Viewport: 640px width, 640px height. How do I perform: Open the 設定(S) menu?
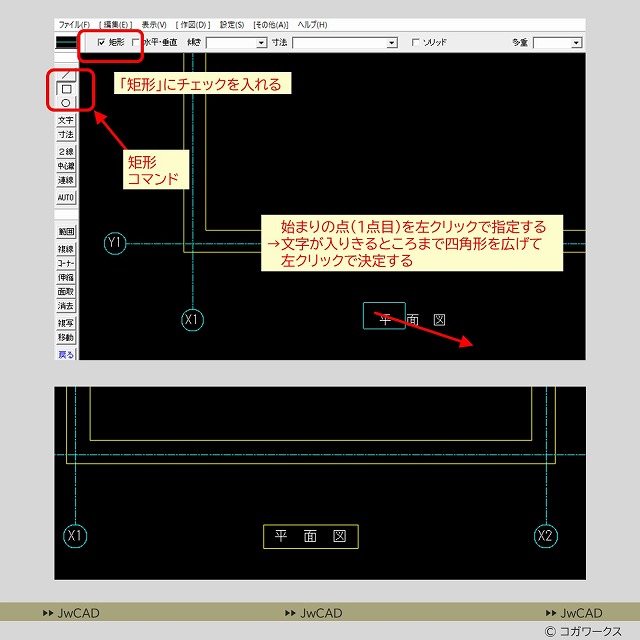[231, 23]
